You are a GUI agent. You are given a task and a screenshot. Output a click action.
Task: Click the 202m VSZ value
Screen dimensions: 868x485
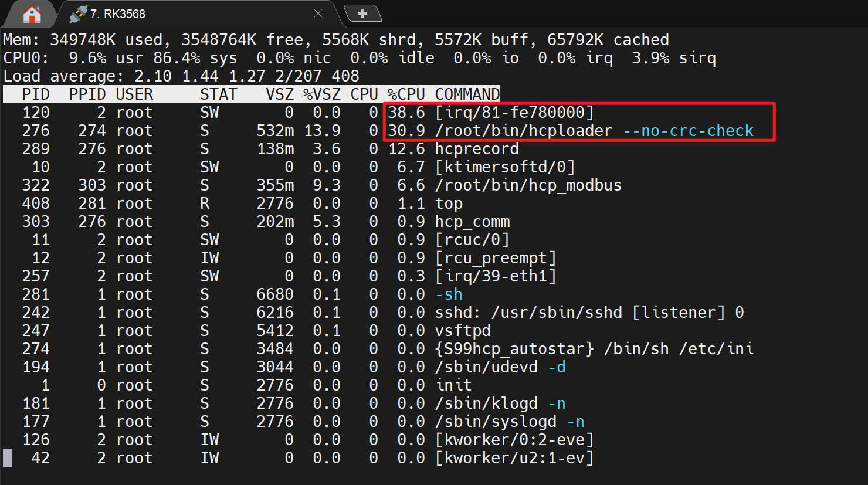[275, 222]
